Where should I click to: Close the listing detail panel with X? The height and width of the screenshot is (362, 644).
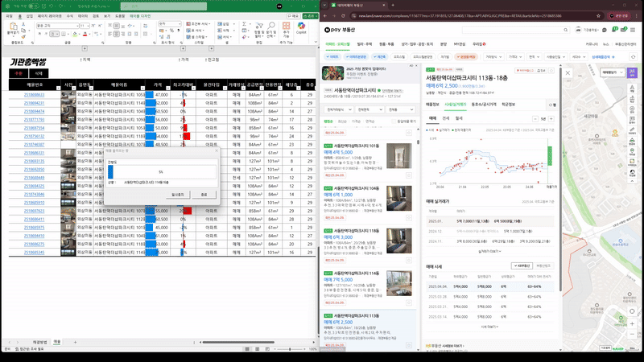pyautogui.click(x=568, y=72)
